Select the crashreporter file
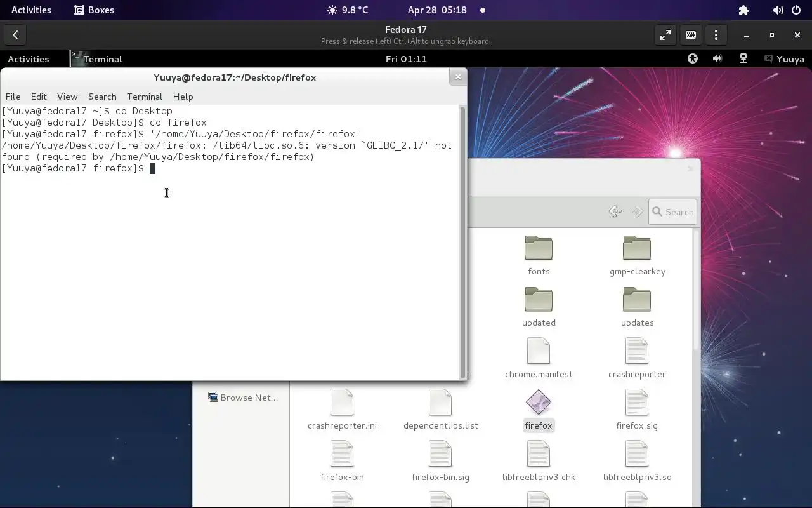 [637, 358]
